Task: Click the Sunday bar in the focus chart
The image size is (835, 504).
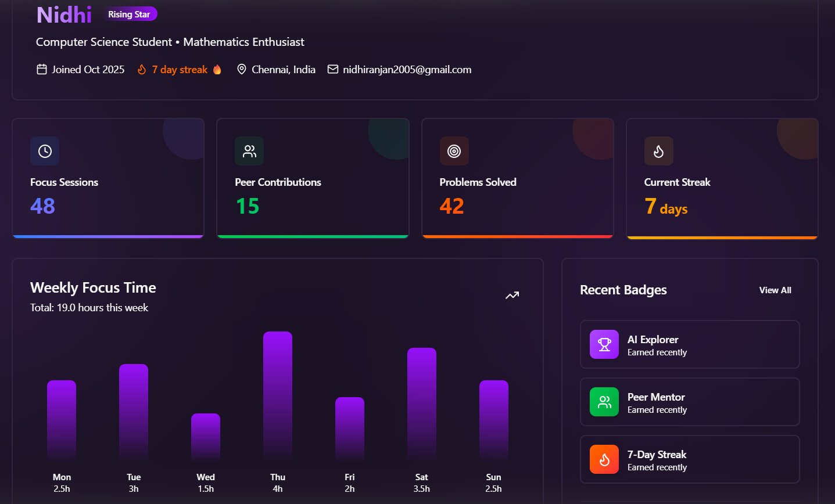Action: [x=494, y=421]
